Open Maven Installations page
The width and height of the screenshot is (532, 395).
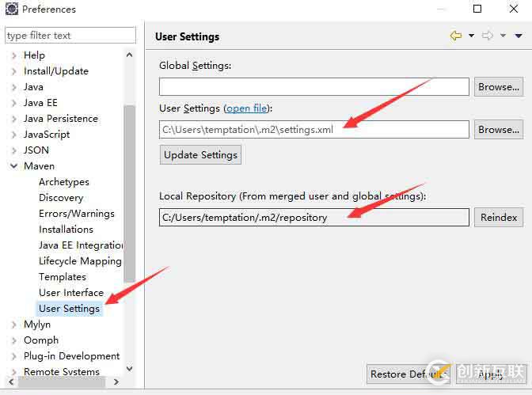[66, 230]
